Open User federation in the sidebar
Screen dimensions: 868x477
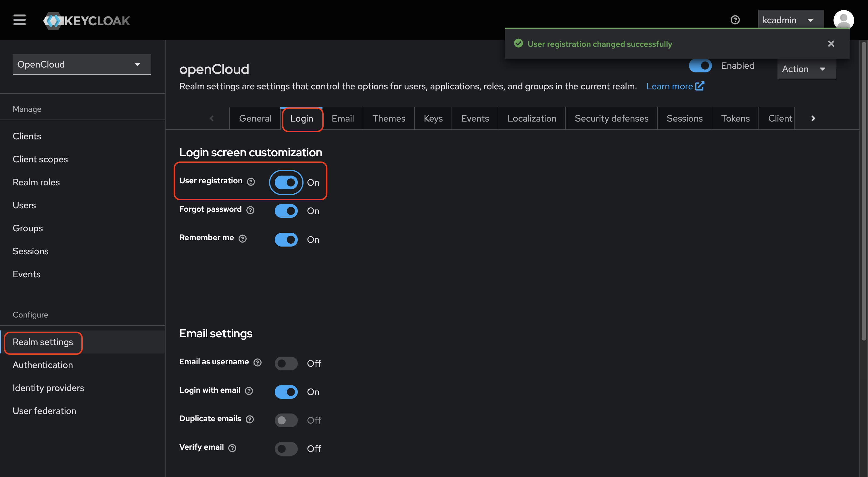[82, 411]
